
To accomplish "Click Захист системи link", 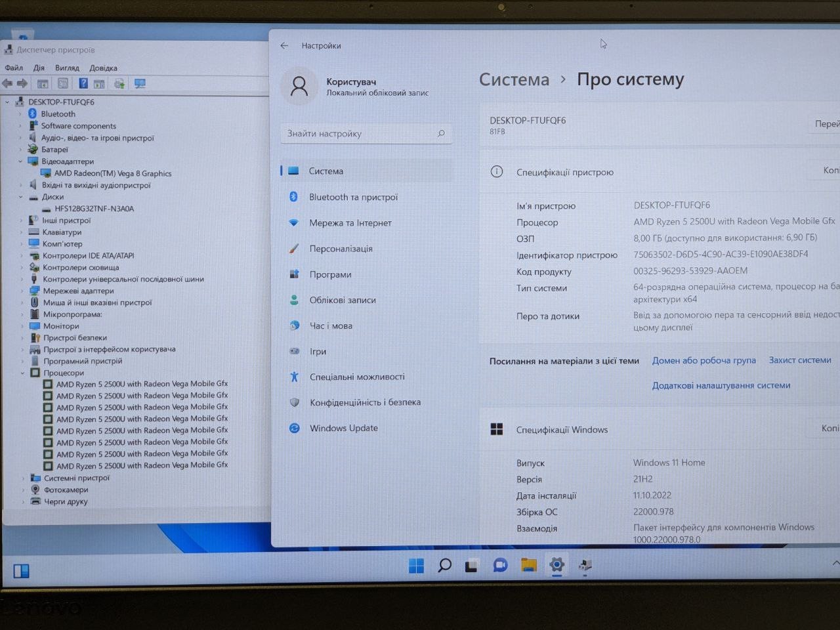I will (x=800, y=360).
